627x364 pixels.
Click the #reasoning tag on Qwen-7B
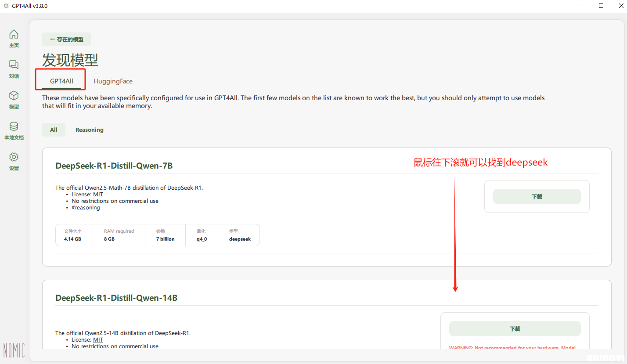pos(86,207)
